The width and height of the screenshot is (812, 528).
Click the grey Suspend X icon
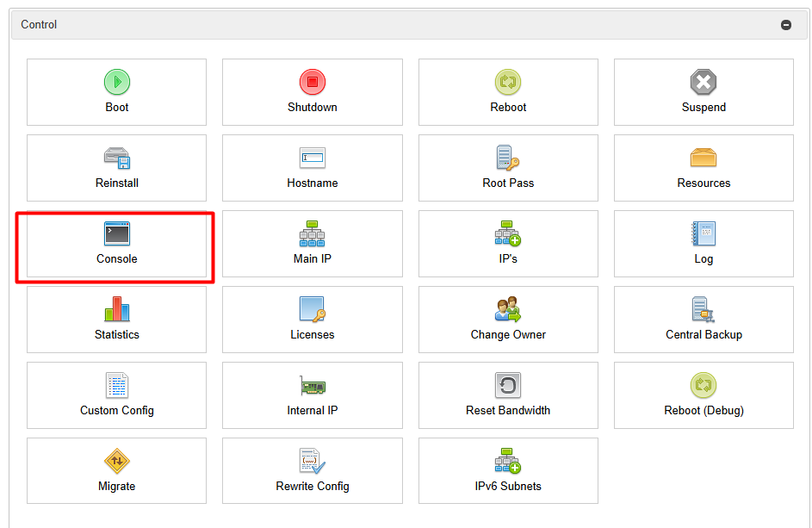704,82
